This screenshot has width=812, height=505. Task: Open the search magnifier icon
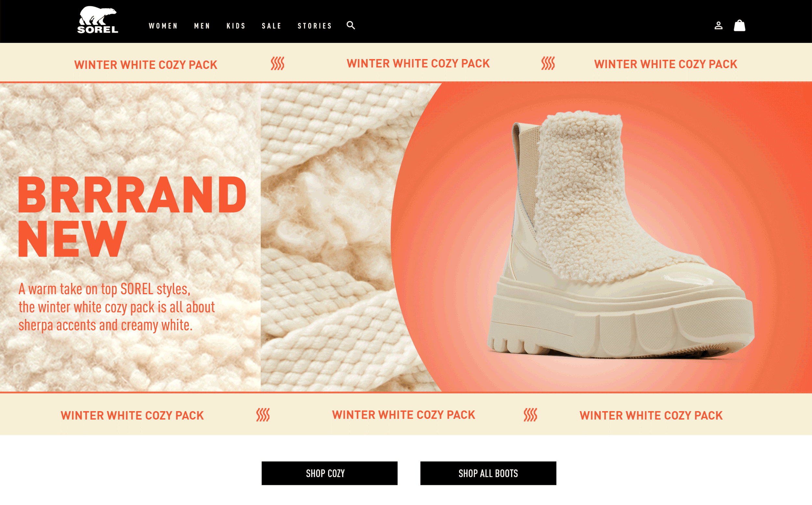[x=351, y=25]
